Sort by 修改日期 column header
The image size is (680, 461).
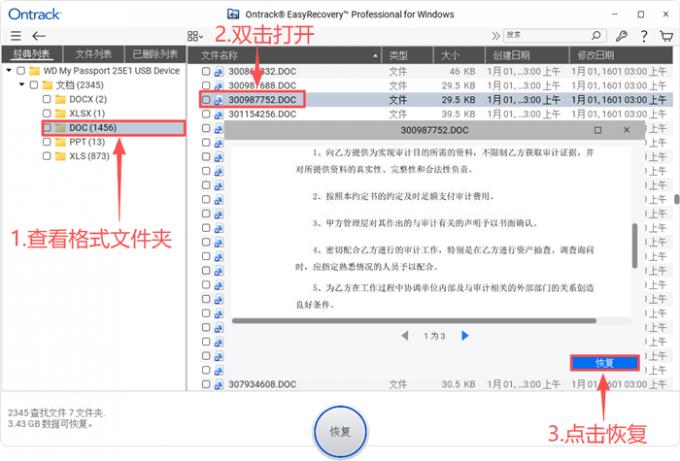621,55
